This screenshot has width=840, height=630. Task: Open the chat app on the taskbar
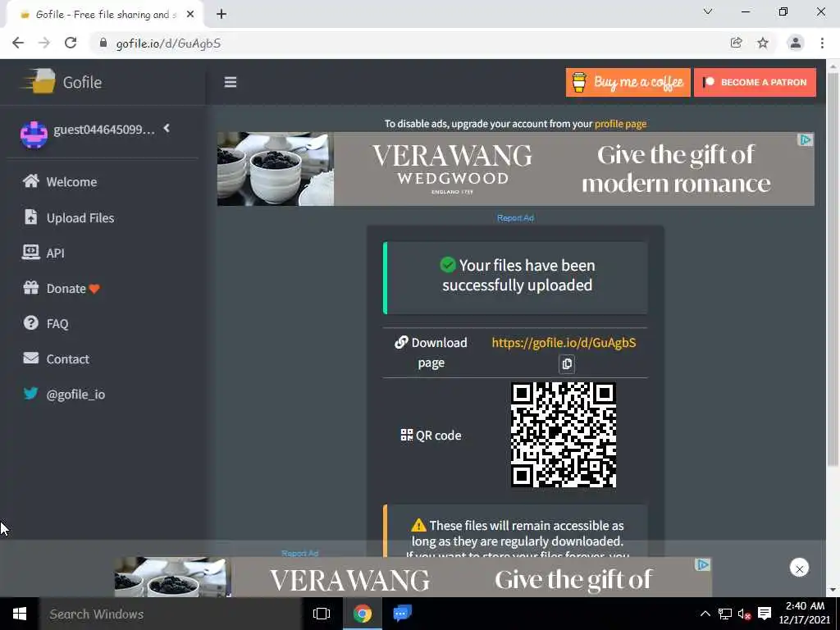coord(402,614)
